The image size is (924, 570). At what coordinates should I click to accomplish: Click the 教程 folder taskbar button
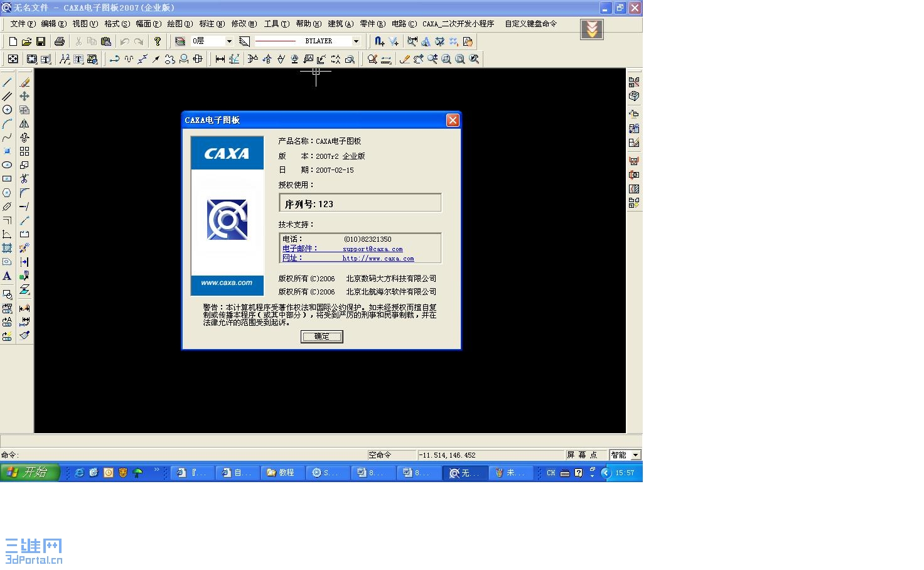coord(284,473)
